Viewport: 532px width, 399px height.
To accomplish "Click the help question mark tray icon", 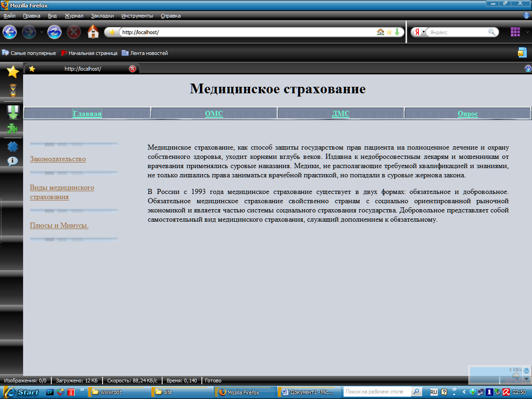I will pos(444,392).
